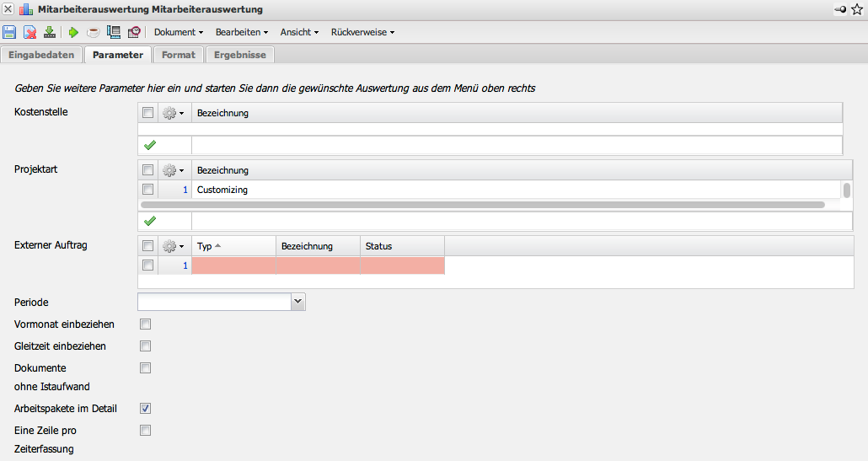Image resolution: width=868 pixels, height=461 pixels.
Task: Click row number 1 beside Customizing
Action: pyautogui.click(x=185, y=190)
